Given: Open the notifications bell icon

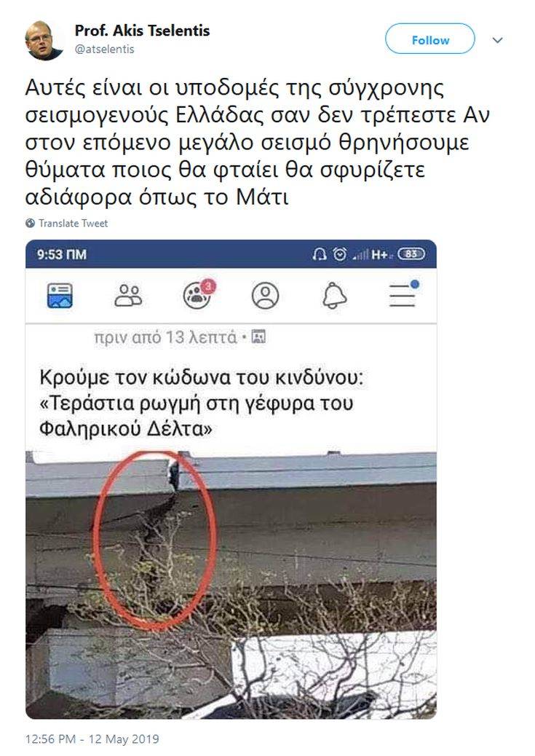Looking at the screenshot, I should point(334,296).
